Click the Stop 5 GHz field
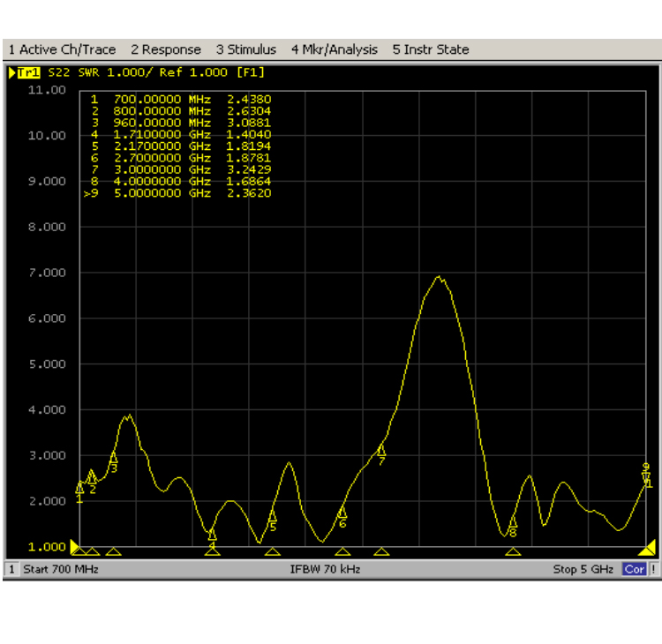This screenshot has height=644, width=662. tap(583, 569)
